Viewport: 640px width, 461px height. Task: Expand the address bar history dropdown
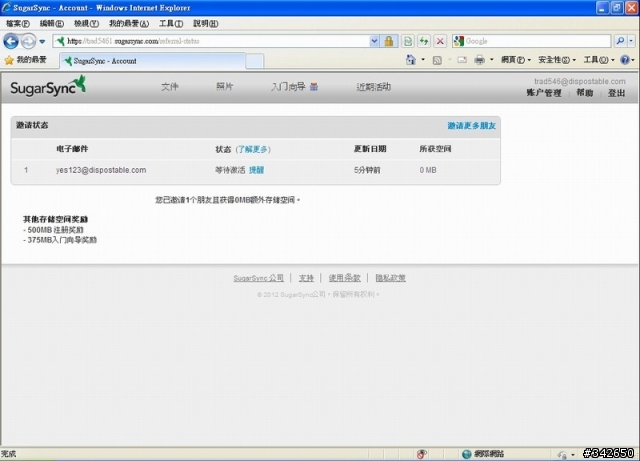[374, 41]
